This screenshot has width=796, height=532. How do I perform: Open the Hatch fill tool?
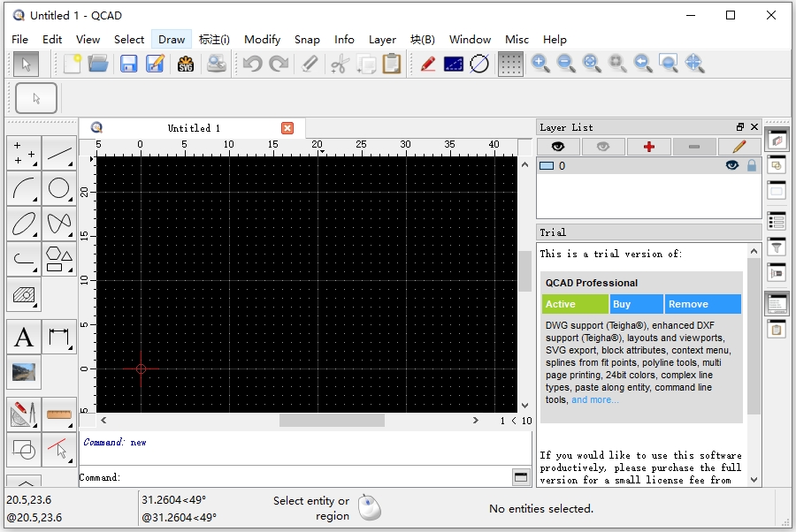point(24,294)
